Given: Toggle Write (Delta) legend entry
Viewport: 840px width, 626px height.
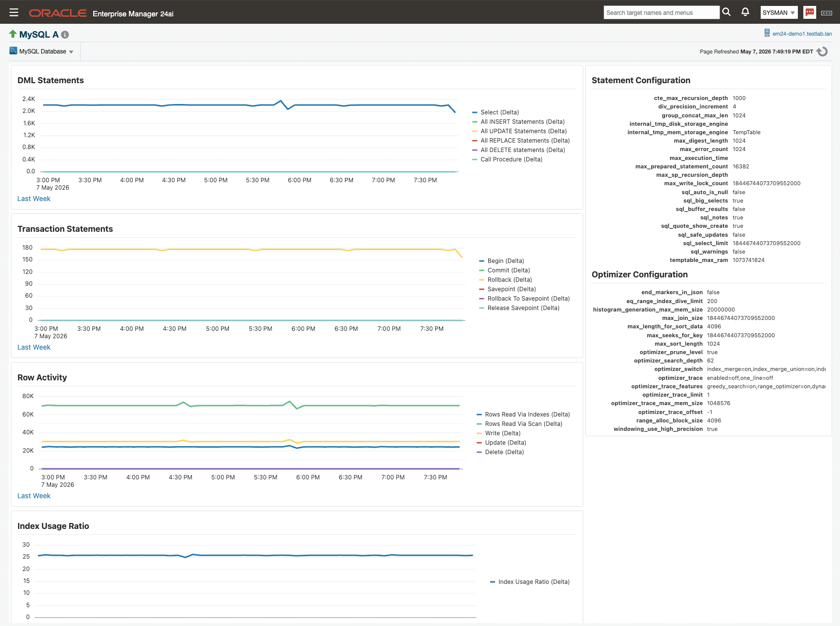Looking at the screenshot, I should (499, 433).
